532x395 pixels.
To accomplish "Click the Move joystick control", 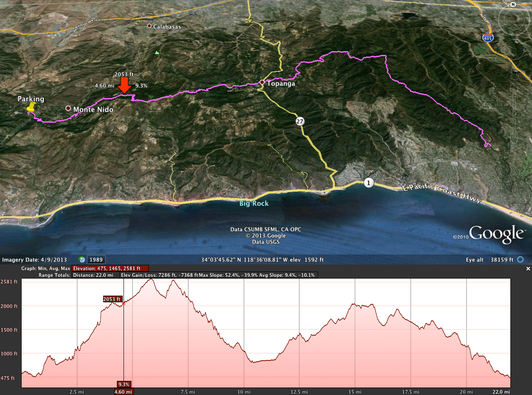I will [513, 48].
